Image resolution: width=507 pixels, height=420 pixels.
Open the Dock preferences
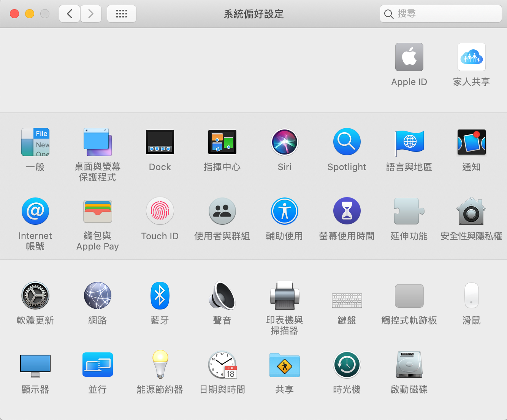coord(160,142)
